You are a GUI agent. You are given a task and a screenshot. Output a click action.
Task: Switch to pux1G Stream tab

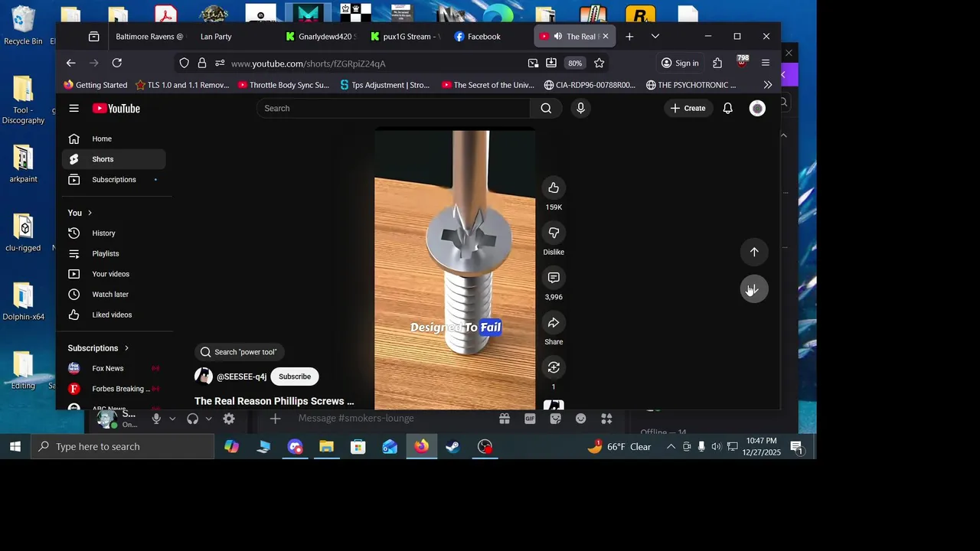click(404, 36)
